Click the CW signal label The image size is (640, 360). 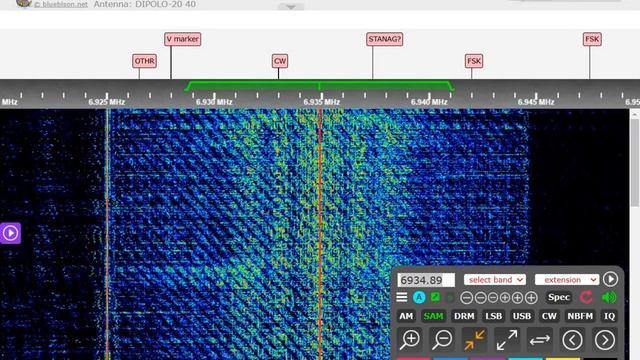(280, 61)
